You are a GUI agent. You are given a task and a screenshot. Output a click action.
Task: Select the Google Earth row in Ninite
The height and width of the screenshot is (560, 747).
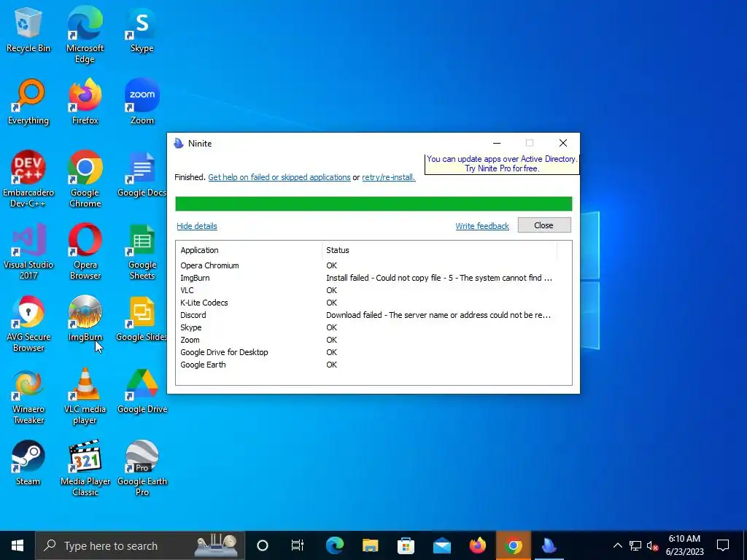[373, 365]
